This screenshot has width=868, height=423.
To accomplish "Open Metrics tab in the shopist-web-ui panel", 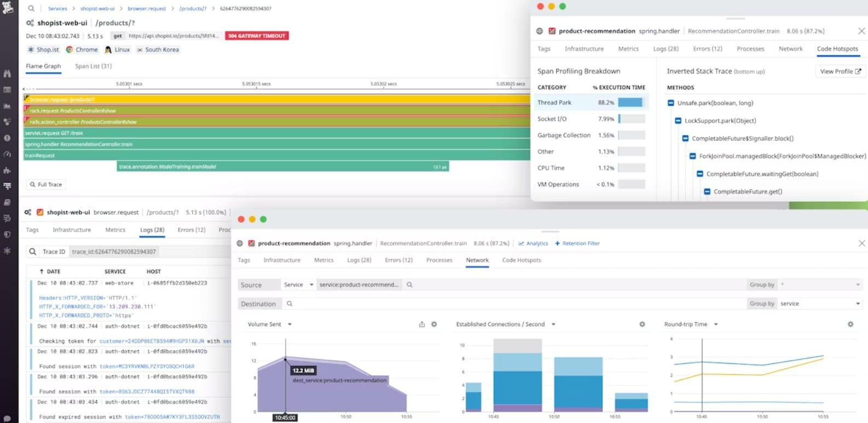I will tap(115, 230).
